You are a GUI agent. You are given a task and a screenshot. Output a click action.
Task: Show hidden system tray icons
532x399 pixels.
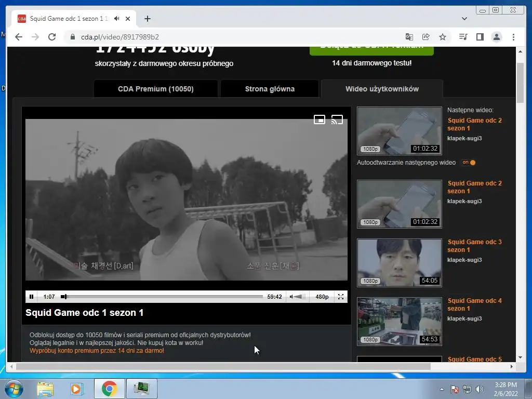pyautogui.click(x=442, y=389)
